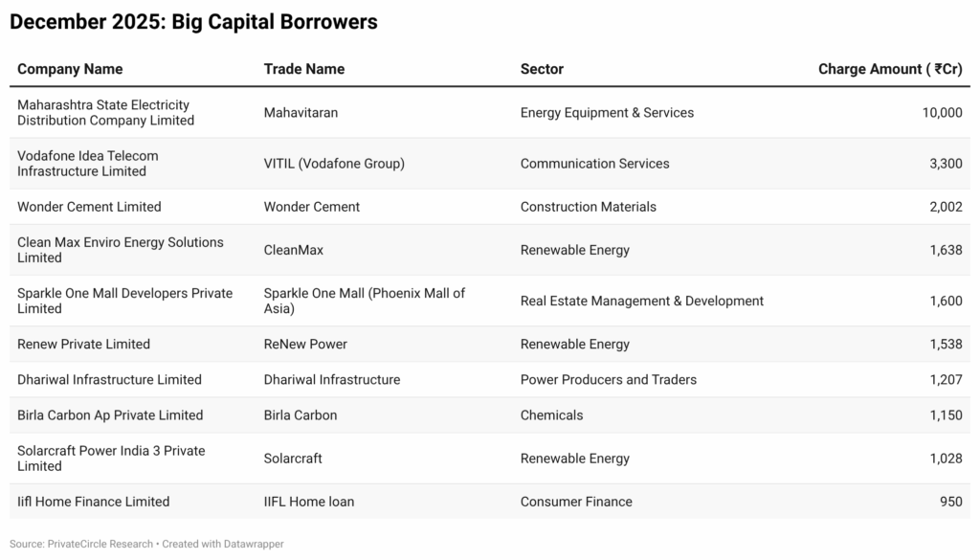Select the VITIL (Vodafone Group) trade name
Image resolution: width=980 pixels, height=560 pixels.
click(x=334, y=164)
